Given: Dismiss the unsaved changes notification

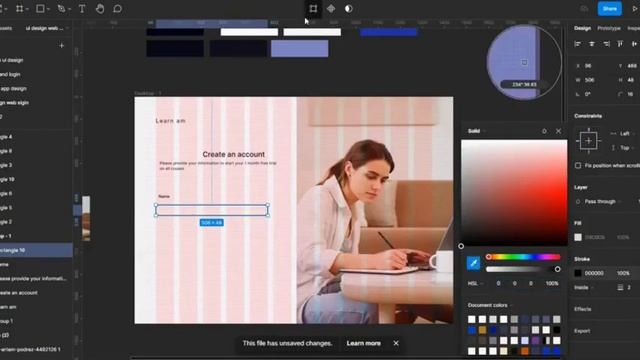Looking at the screenshot, I should point(396,343).
